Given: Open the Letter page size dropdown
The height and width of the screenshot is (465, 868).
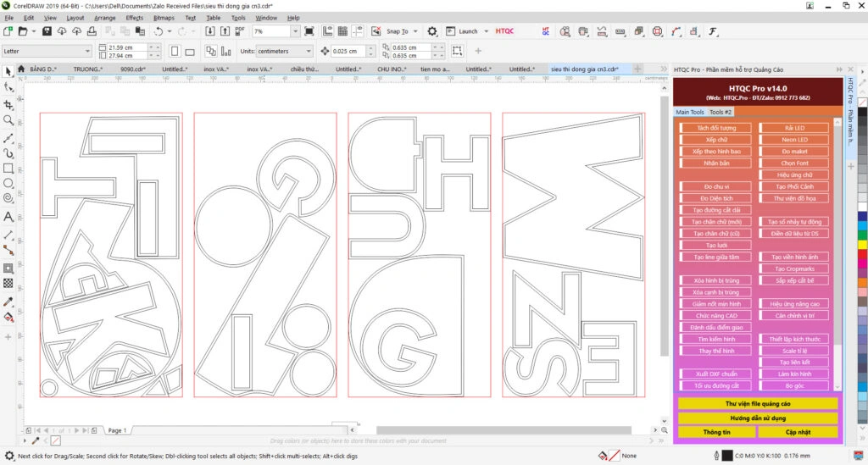Looking at the screenshot, I should coord(87,52).
